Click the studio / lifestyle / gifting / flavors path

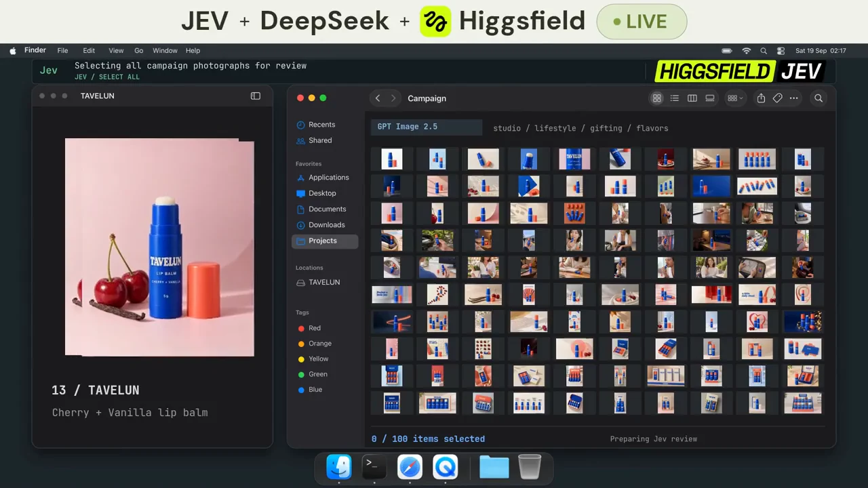(580, 128)
